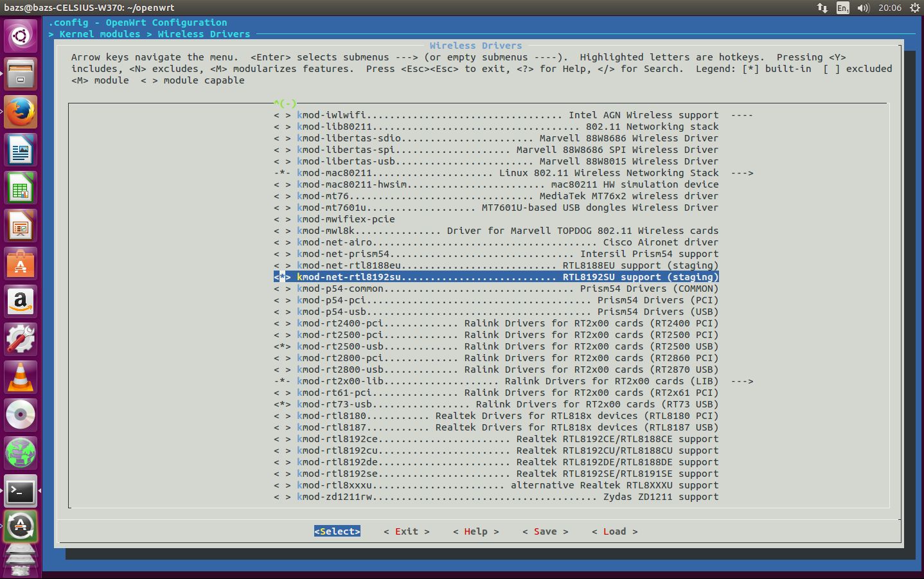Select the kmod-rt2400-pci entry
The width and height of the screenshot is (924, 579).
496,323
